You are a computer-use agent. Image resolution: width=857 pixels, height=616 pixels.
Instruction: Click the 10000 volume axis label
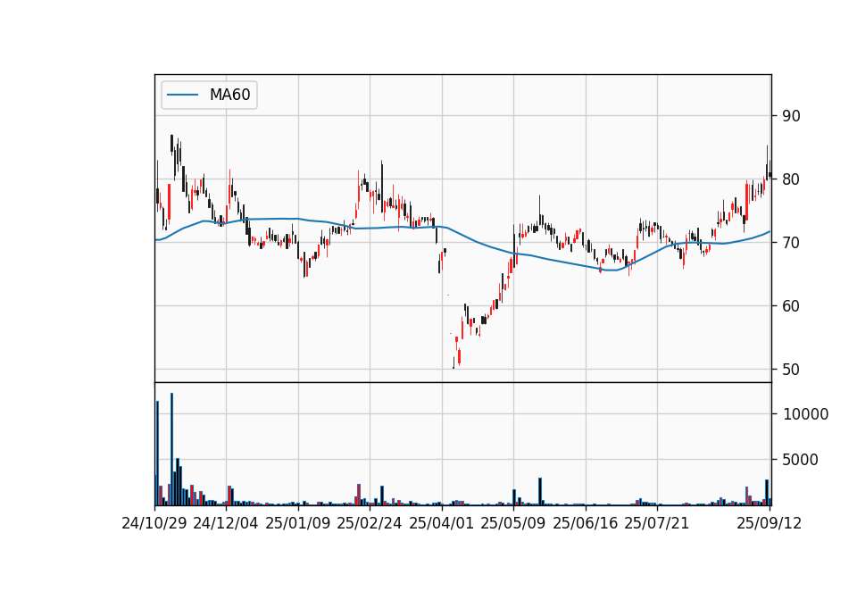805,414
